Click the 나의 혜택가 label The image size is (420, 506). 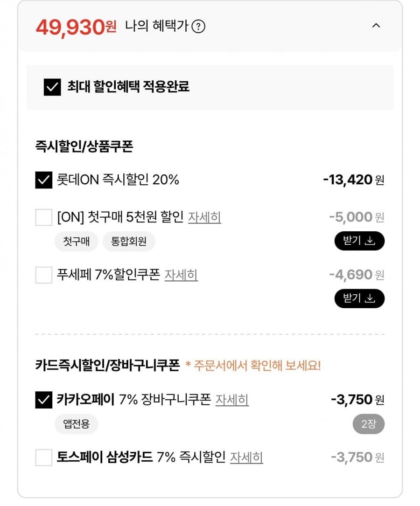click(x=156, y=27)
